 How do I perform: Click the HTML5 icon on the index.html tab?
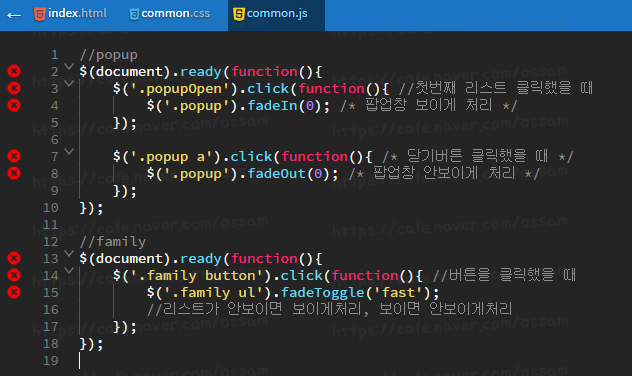40,14
